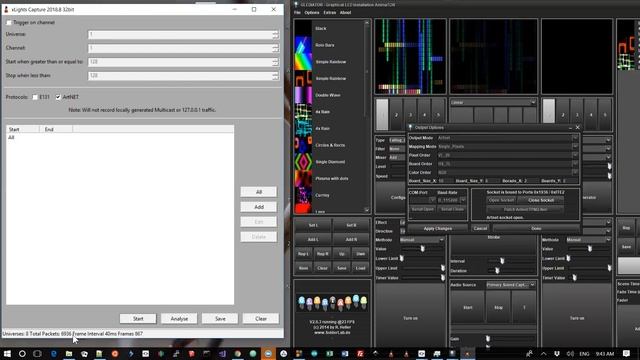Click the Channel spinner up arrow
The height and width of the screenshot is (360, 640).
(x=276, y=46)
